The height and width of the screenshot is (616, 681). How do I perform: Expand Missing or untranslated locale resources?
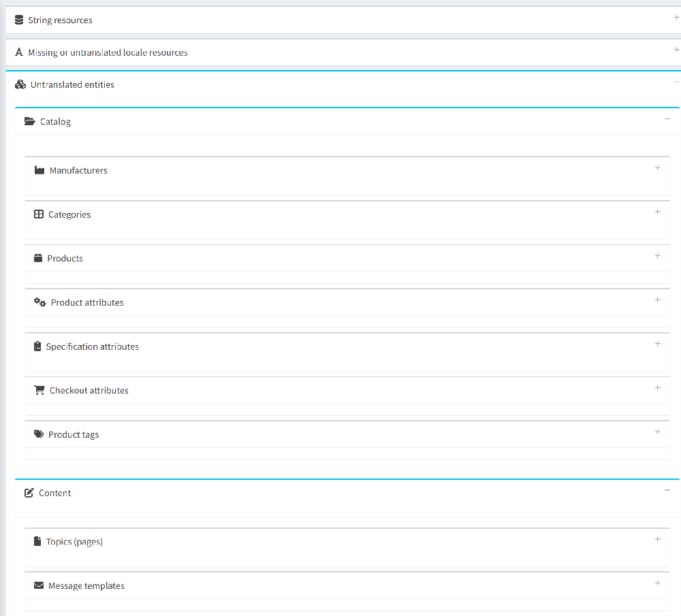tap(676, 50)
